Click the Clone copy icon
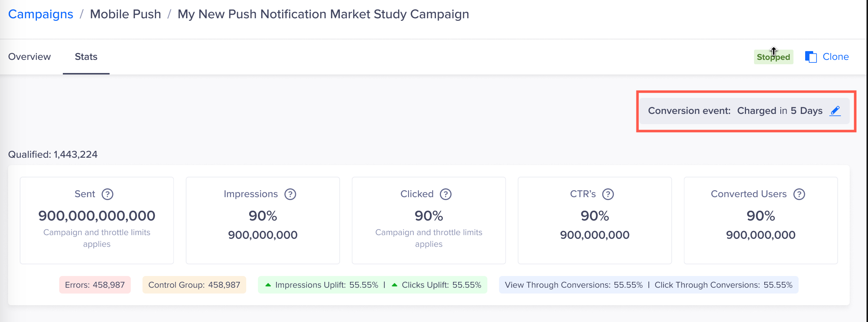The height and width of the screenshot is (322, 868). [811, 57]
